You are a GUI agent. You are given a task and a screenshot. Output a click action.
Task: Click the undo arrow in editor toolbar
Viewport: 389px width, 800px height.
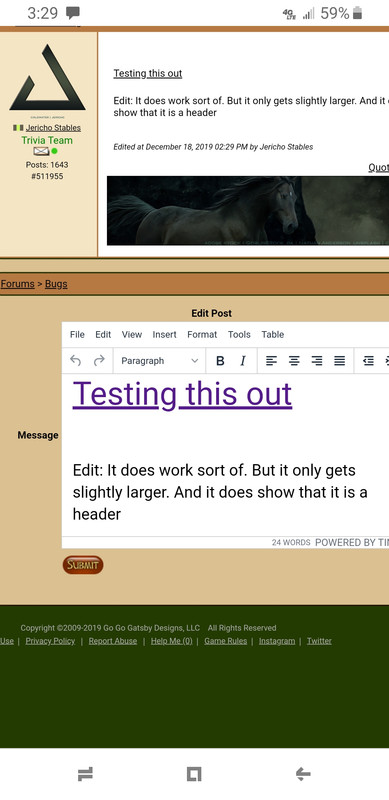[76, 361]
